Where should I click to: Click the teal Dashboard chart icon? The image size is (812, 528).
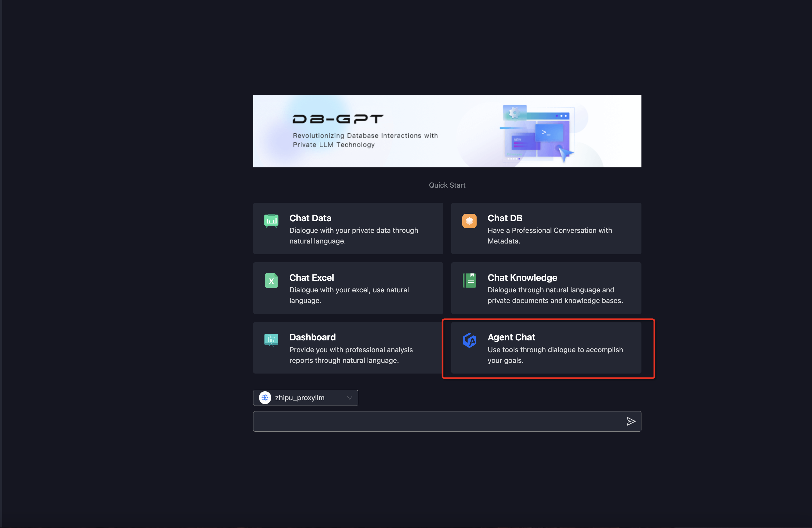point(271,340)
